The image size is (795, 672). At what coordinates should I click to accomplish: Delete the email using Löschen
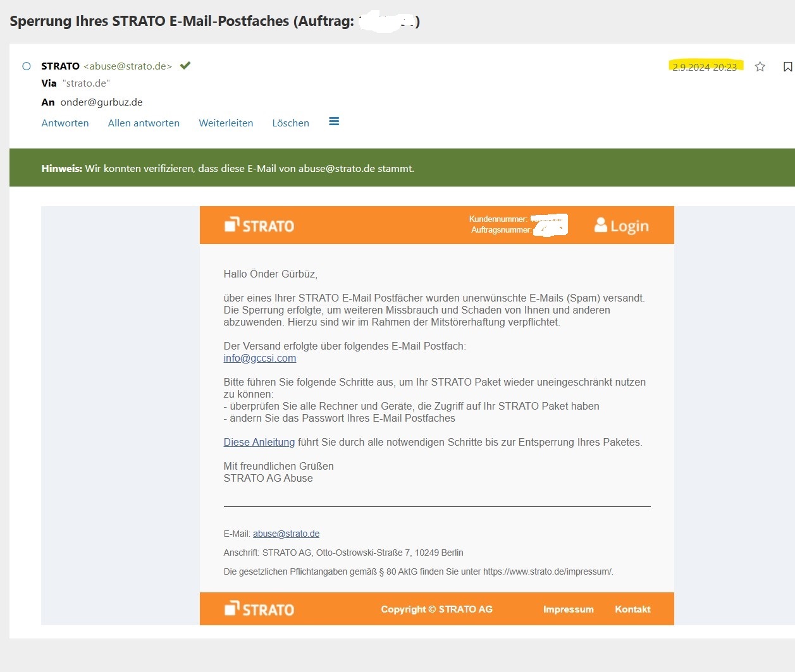pos(291,123)
